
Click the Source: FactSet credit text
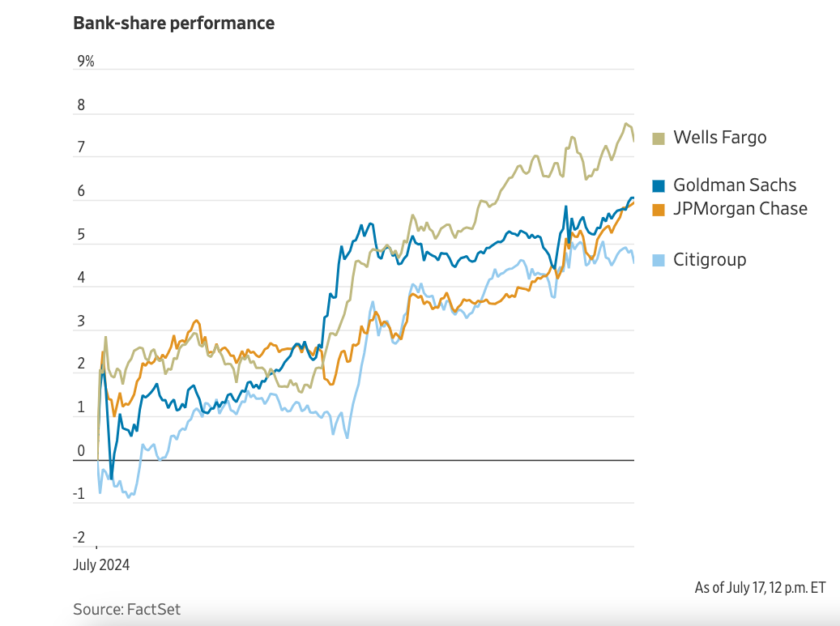click(x=127, y=609)
